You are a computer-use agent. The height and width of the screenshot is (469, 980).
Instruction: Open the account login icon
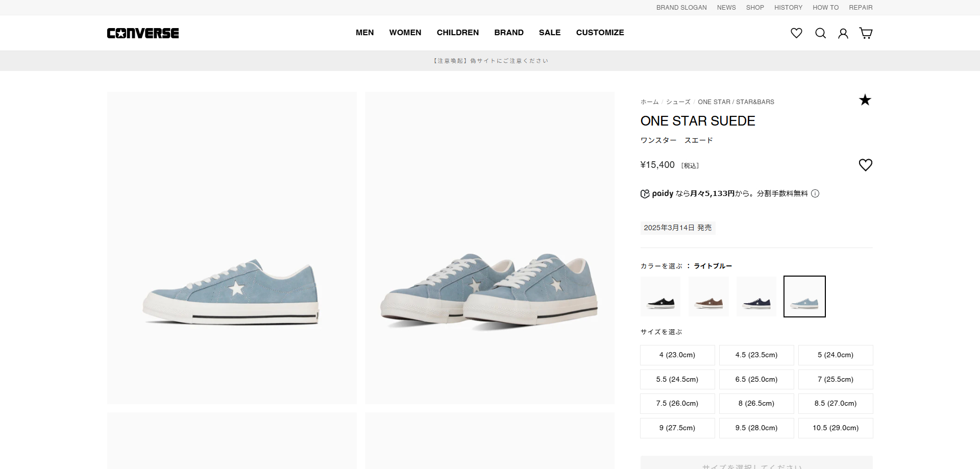(843, 33)
